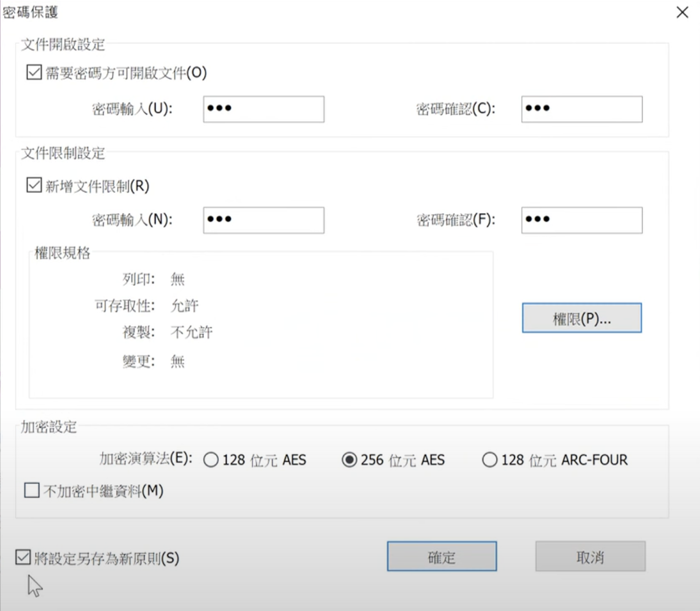Focus the 密碼確認(C) confirmation field
The height and width of the screenshot is (611, 700).
pyautogui.click(x=581, y=109)
